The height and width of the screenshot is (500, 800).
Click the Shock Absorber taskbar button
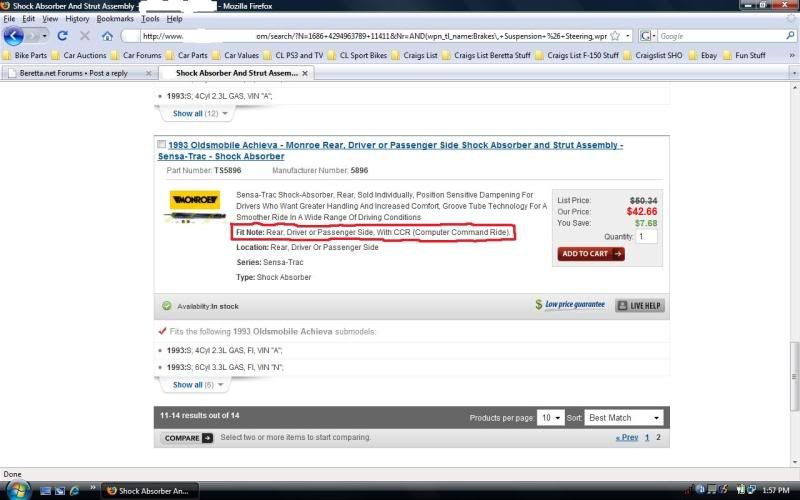pos(149,491)
